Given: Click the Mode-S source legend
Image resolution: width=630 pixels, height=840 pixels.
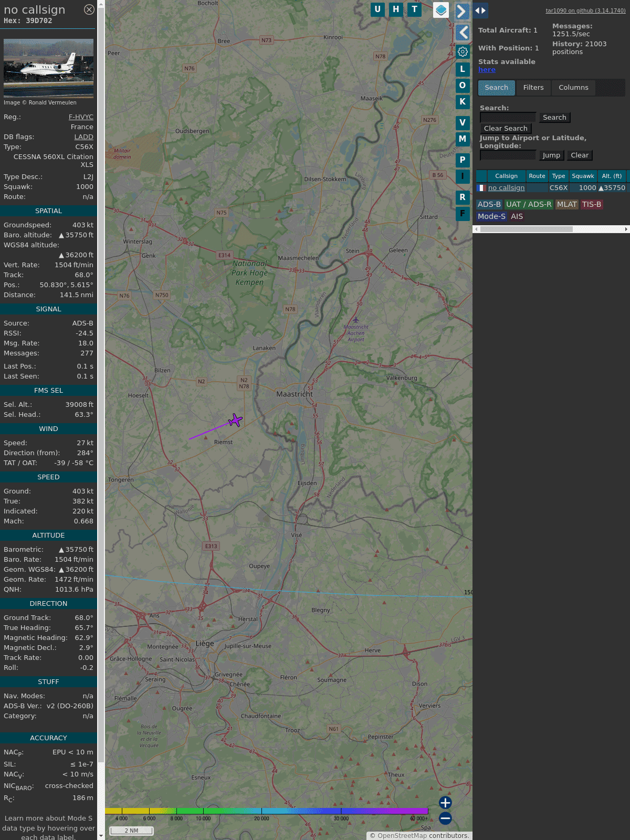Looking at the screenshot, I should tap(491, 217).
